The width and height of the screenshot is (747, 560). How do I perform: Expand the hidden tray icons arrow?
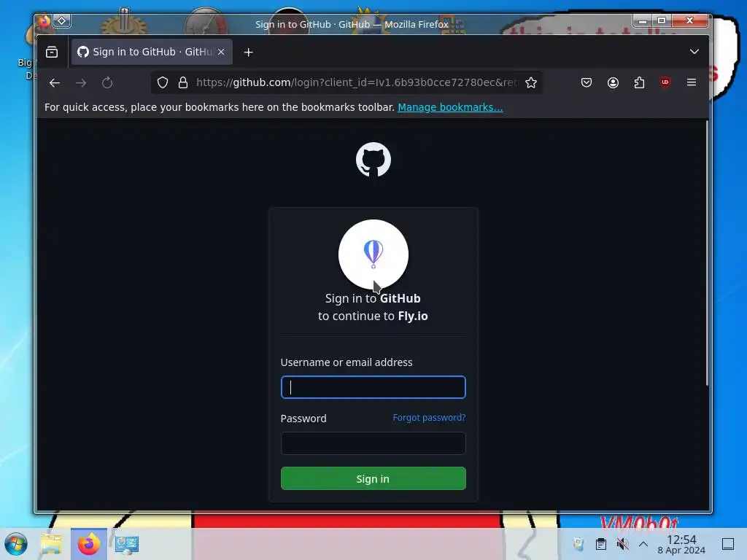click(643, 544)
